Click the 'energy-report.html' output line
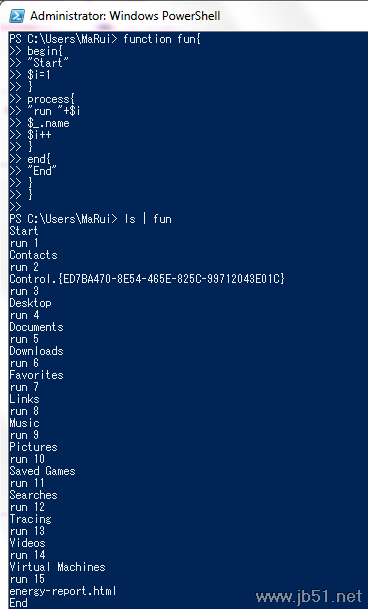 (63, 591)
